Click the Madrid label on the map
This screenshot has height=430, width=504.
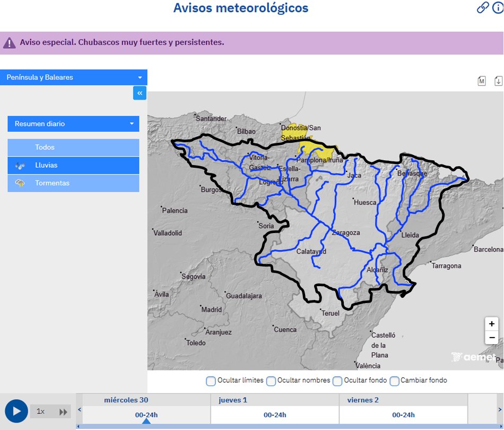point(212,309)
